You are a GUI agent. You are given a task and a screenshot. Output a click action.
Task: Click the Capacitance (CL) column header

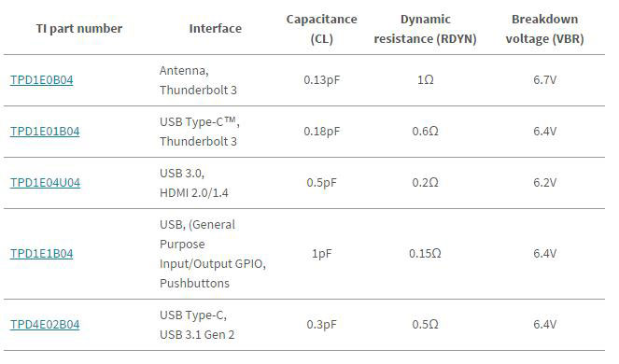click(x=321, y=29)
